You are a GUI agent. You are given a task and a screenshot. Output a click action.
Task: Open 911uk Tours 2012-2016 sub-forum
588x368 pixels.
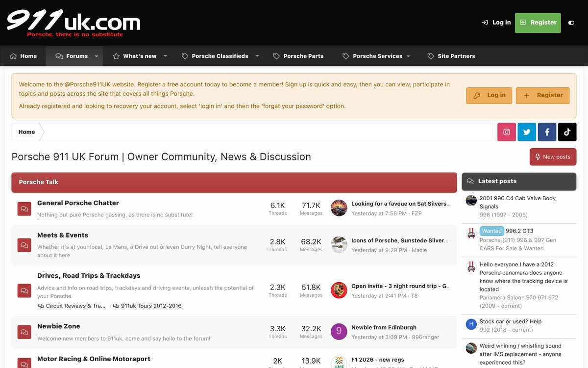pyautogui.click(x=147, y=306)
